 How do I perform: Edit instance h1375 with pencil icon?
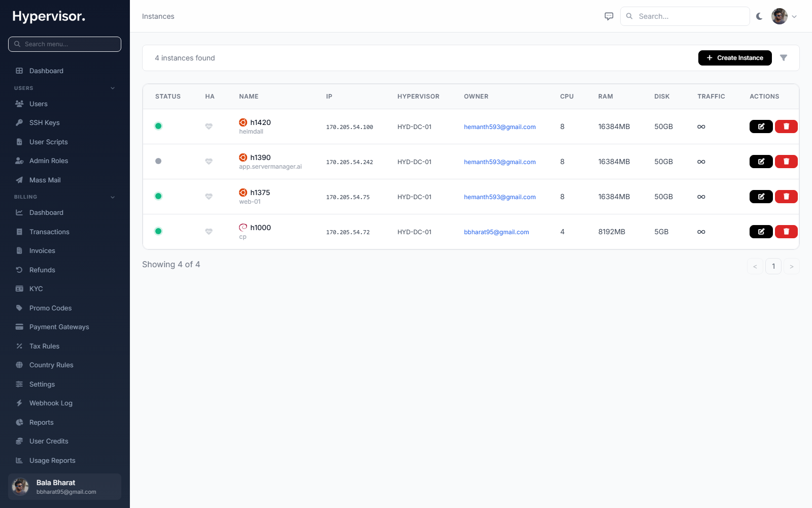point(761,197)
